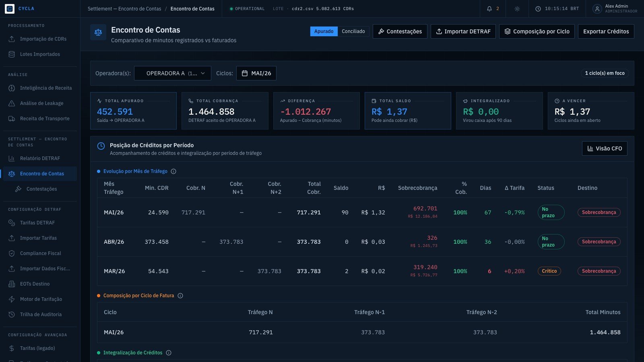Click the Alex Admin user avatar icon
The image size is (644, 362).
pyautogui.click(x=597, y=8)
